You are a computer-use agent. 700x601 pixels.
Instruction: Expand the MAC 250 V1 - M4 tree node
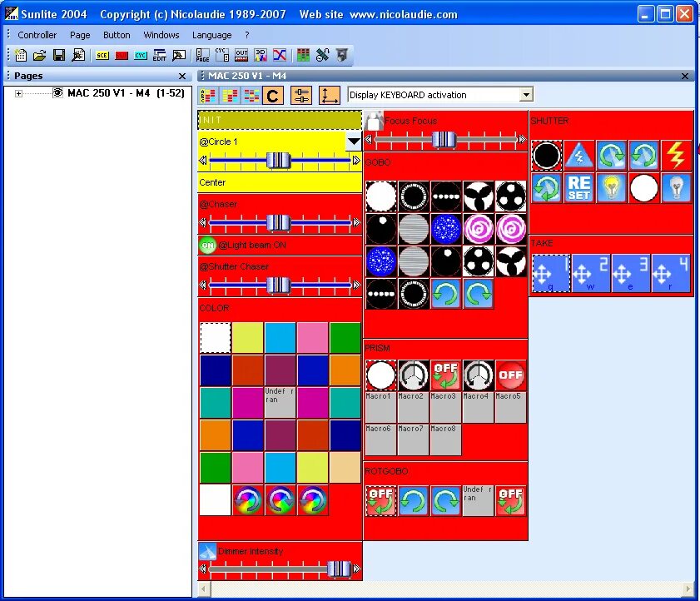[x=18, y=93]
